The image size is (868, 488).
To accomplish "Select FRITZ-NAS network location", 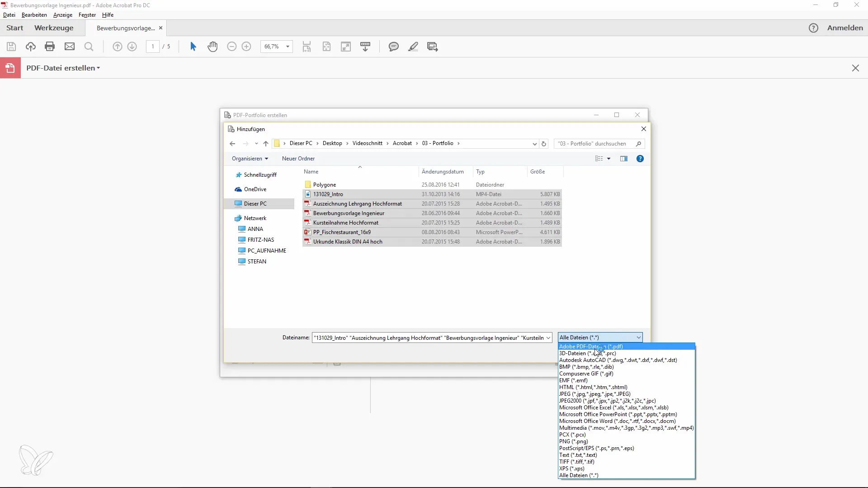I will coord(261,240).
